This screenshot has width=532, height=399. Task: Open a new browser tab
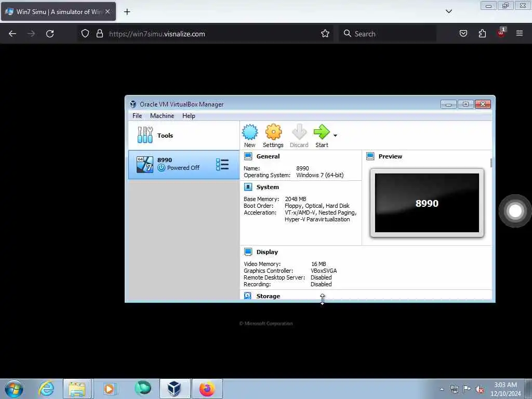[127, 12]
